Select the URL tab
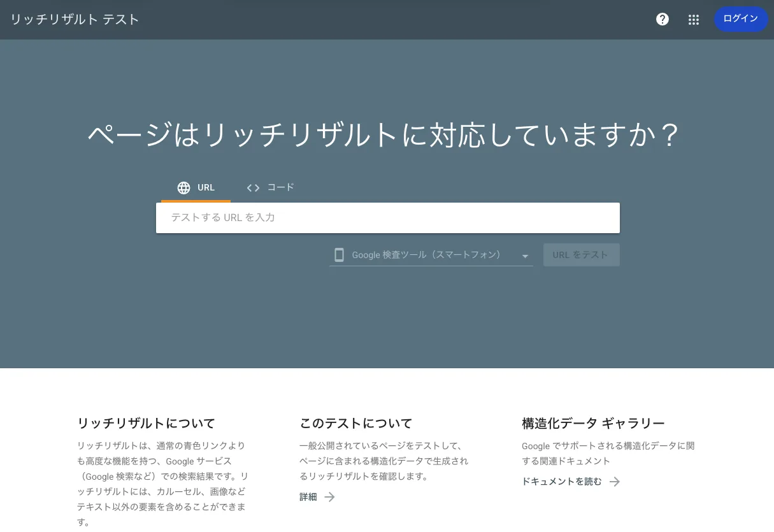This screenshot has height=532, width=774. (196, 188)
